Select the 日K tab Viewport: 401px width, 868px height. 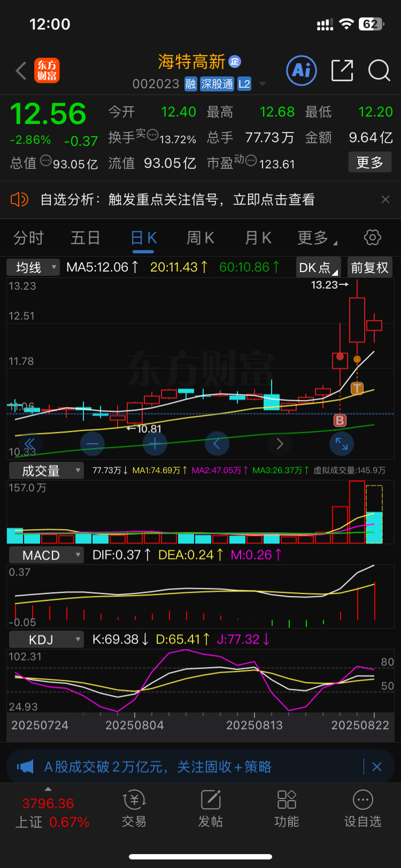143,238
